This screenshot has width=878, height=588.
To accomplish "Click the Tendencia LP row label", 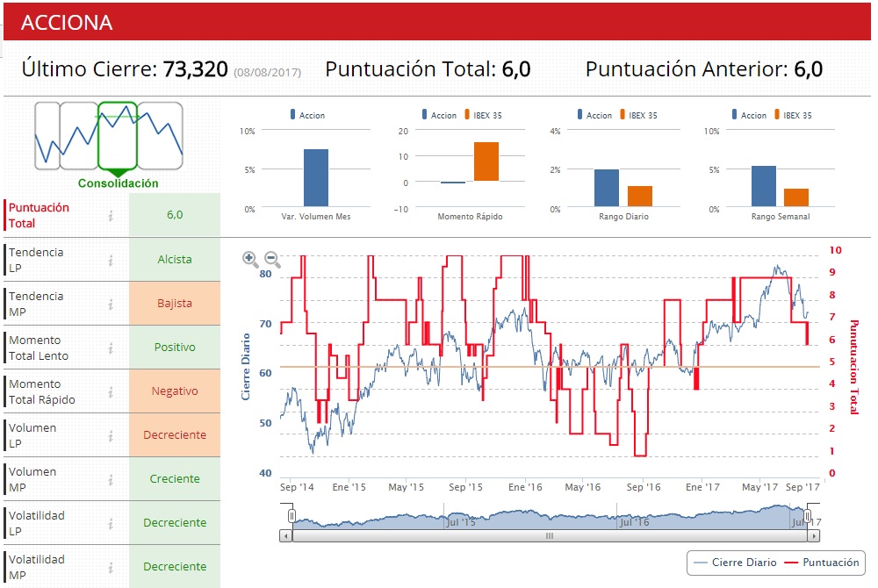I will coord(36,260).
